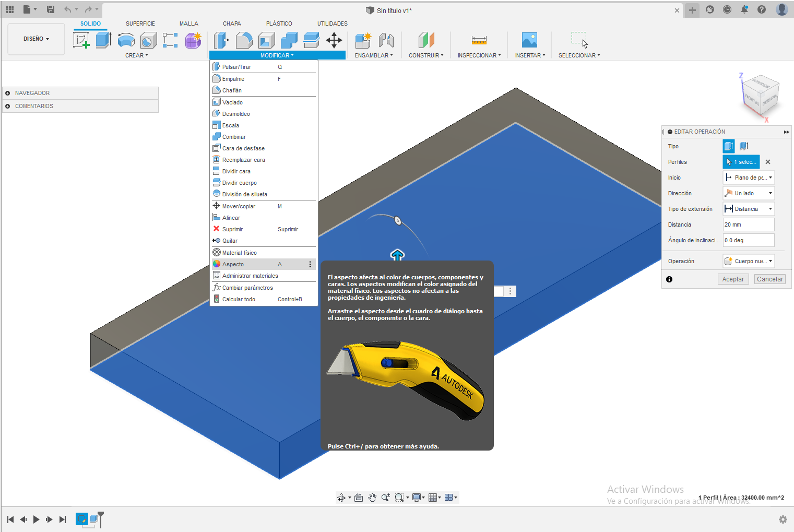Click the Combine toolbar icon
Viewport: 794px width, 532px height.
289,40
